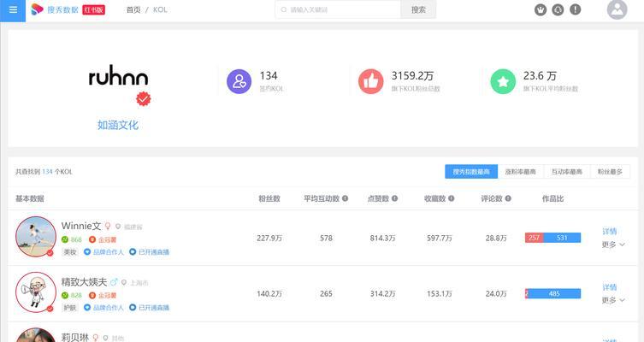This screenshot has width=644, height=342.
Task: Open the 精致大姨夫 KOL name
Action: (84, 281)
